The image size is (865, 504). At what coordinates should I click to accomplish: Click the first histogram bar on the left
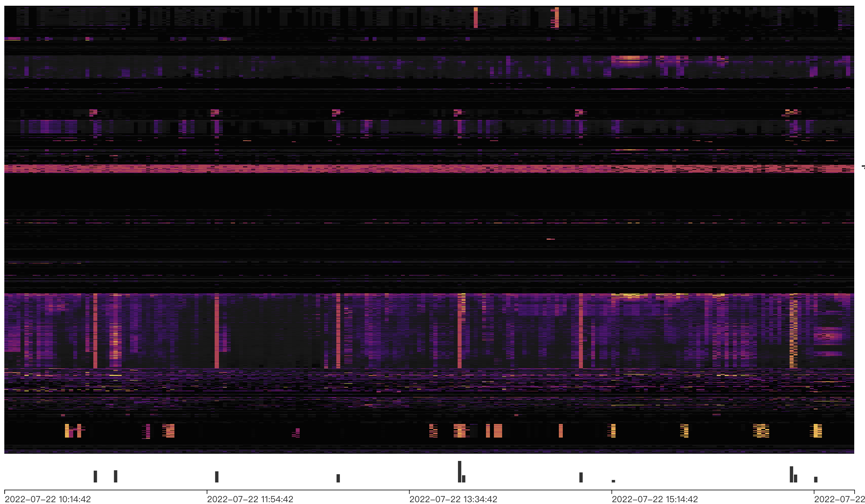click(x=95, y=476)
